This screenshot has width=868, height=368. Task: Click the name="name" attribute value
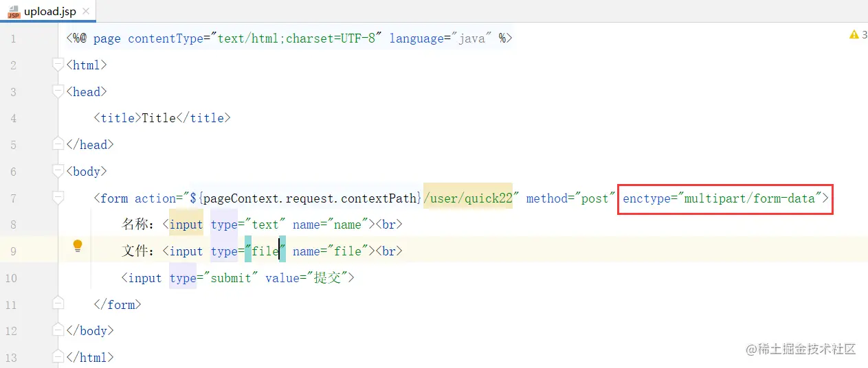coord(348,225)
